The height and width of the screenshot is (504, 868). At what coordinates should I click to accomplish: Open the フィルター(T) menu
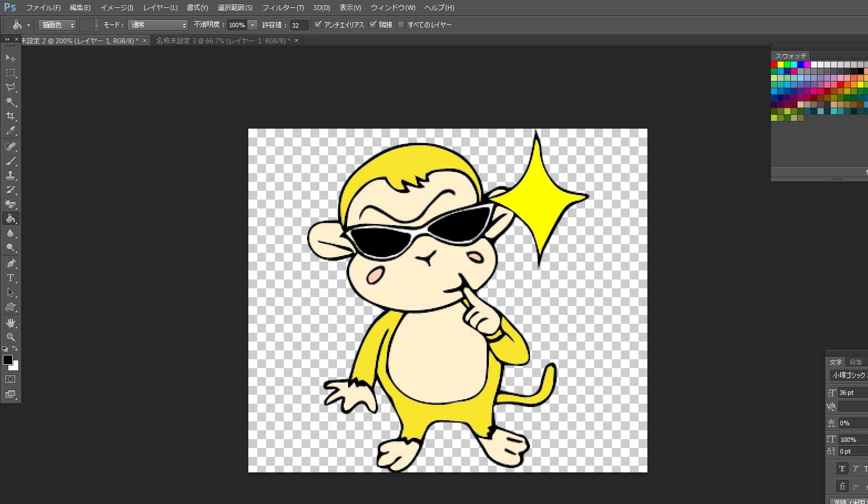click(283, 8)
